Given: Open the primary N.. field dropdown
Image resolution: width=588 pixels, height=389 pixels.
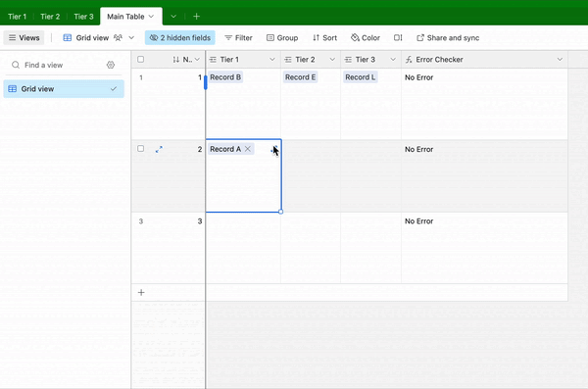Looking at the screenshot, I should 197,60.
